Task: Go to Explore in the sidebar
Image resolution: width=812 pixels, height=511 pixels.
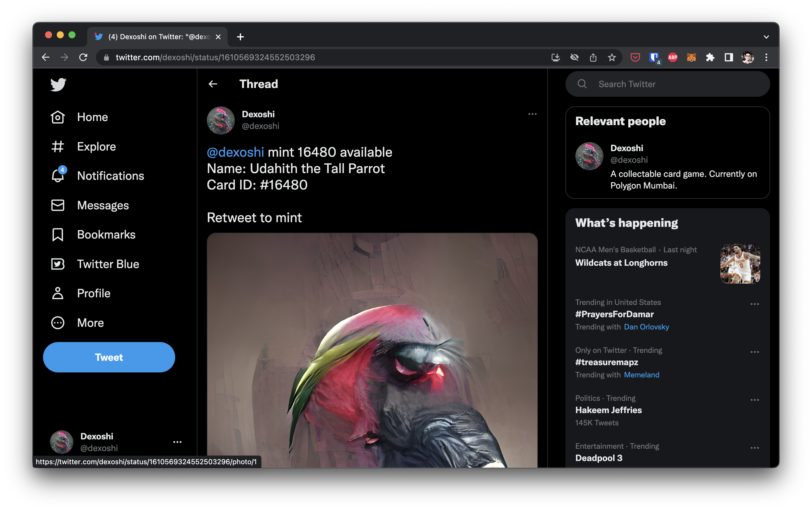Action: click(97, 147)
